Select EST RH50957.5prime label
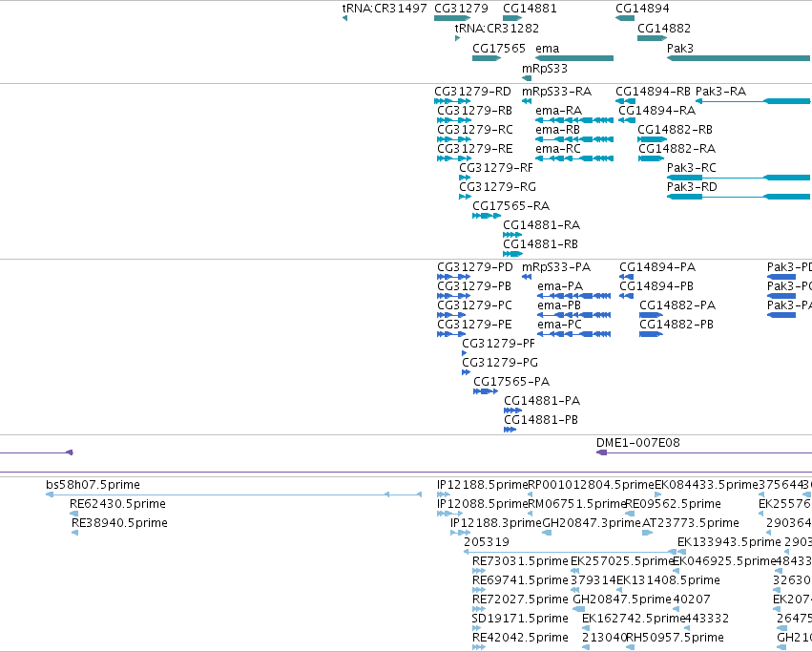This screenshot has width=812, height=652. (x=675, y=638)
